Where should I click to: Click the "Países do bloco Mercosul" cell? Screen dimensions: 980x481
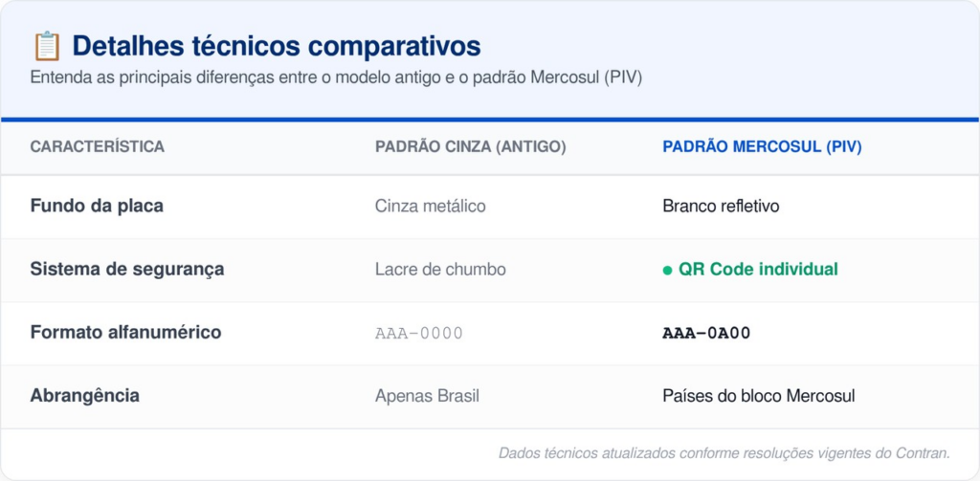[x=758, y=396]
